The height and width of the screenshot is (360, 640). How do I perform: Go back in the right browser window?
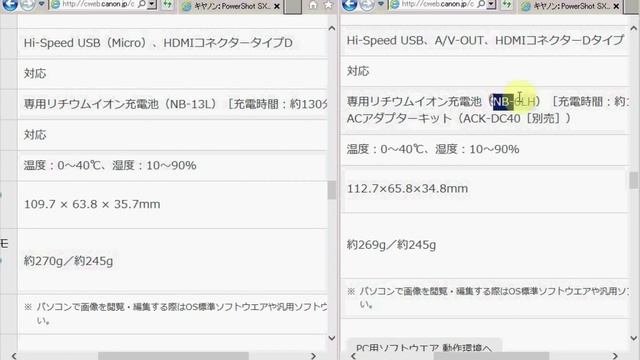click(x=349, y=4)
